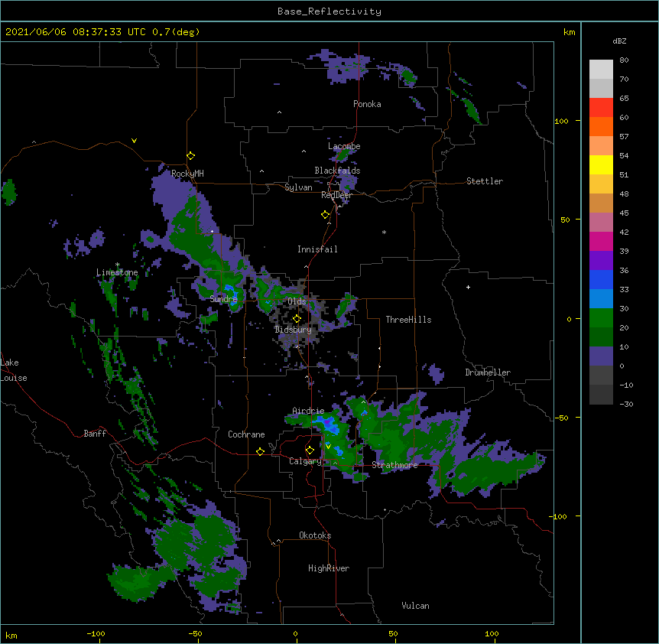Pick the red 65-60 dBZ legend swatch
Screen dimensions: 659x644
tap(601, 108)
